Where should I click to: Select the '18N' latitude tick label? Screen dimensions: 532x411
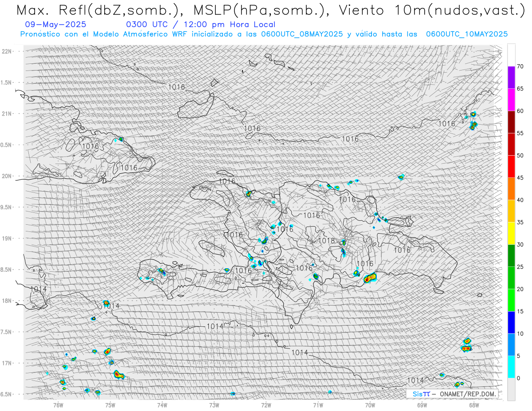pos(6,301)
